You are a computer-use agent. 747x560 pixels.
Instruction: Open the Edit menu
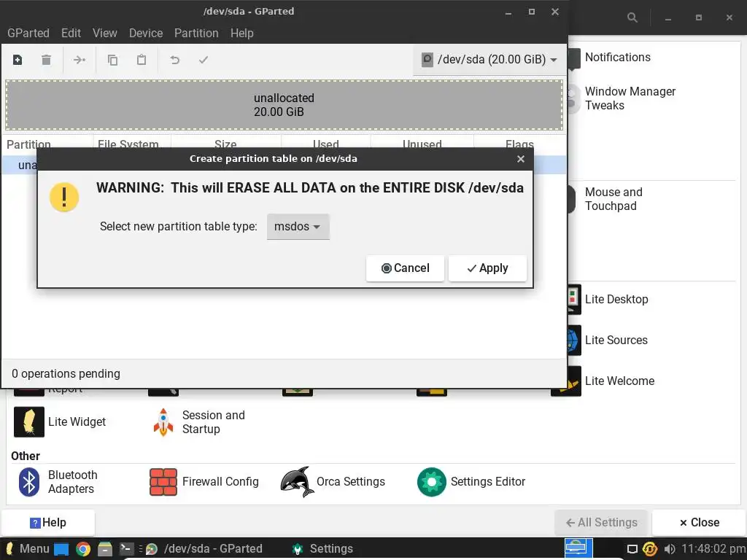coord(71,33)
